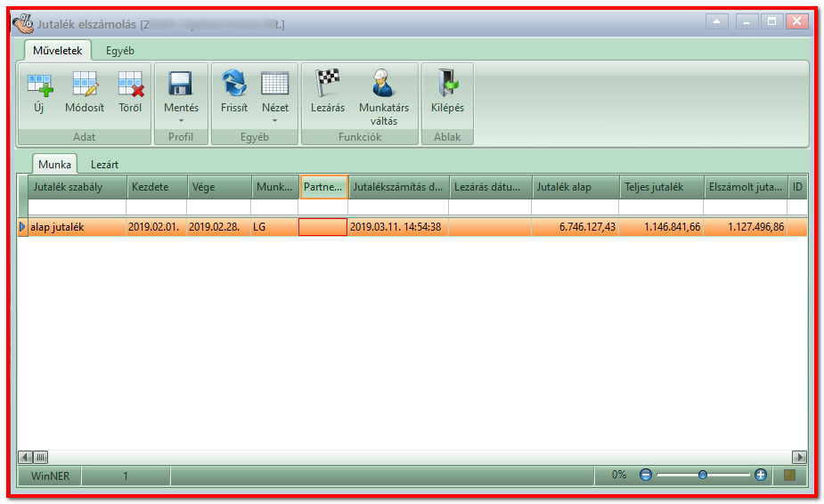Sort by Jutalékszámítás d... column header
824x504 pixels.
398,187
